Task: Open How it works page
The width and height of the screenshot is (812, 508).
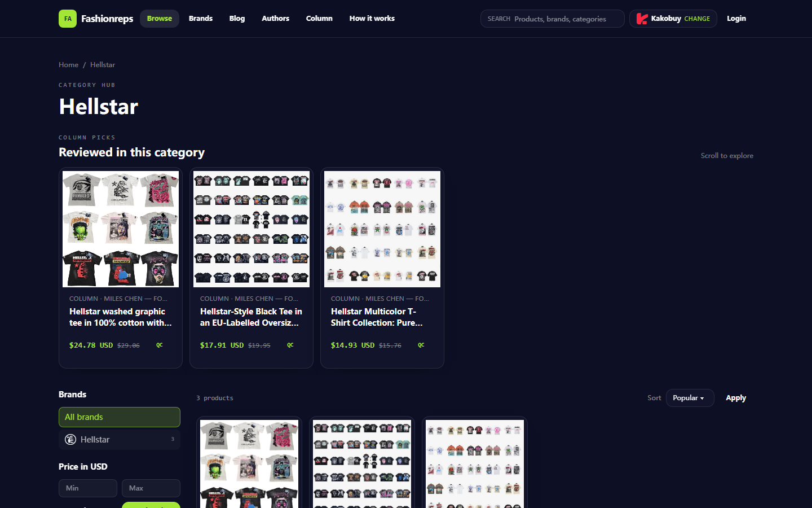Action: tap(372, 19)
